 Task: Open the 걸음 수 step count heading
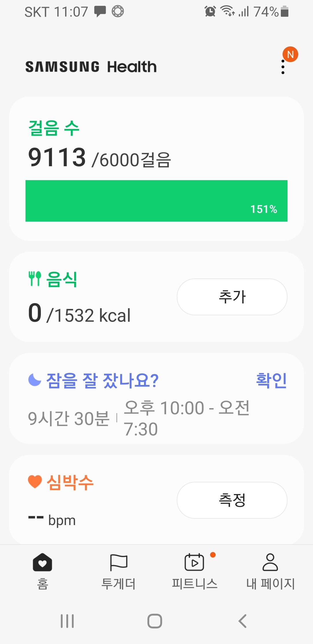click(54, 128)
